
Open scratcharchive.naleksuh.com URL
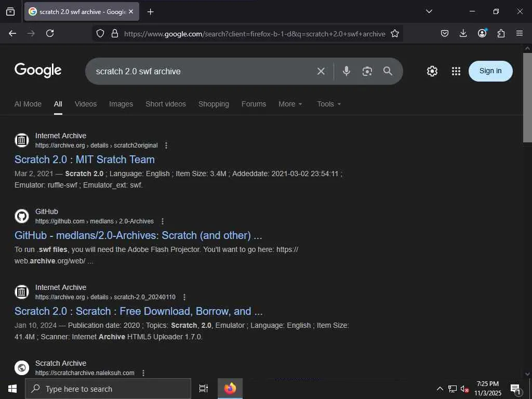[85, 373]
